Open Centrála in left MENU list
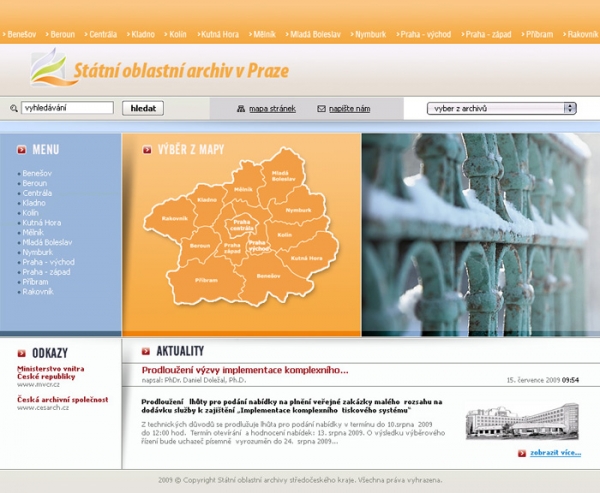 point(37,193)
